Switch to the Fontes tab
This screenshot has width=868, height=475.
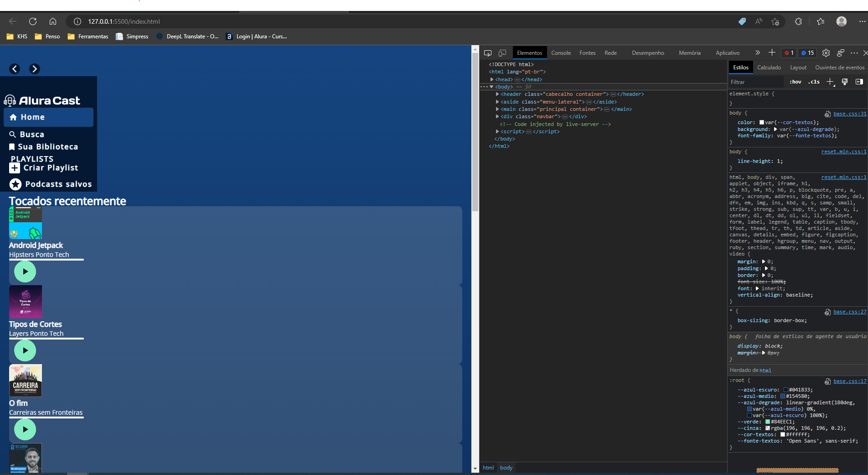pos(588,53)
